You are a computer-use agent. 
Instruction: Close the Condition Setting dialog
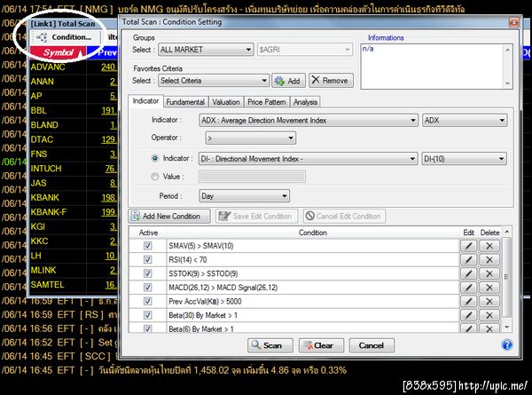[x=513, y=22]
